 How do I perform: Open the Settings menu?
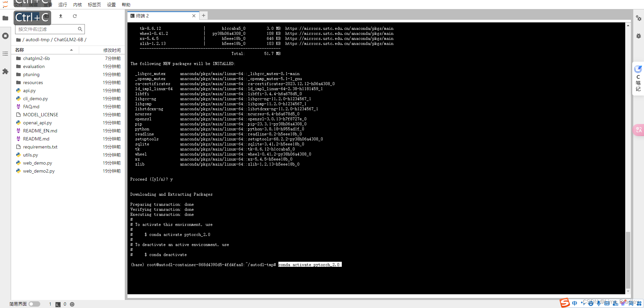[x=111, y=5]
